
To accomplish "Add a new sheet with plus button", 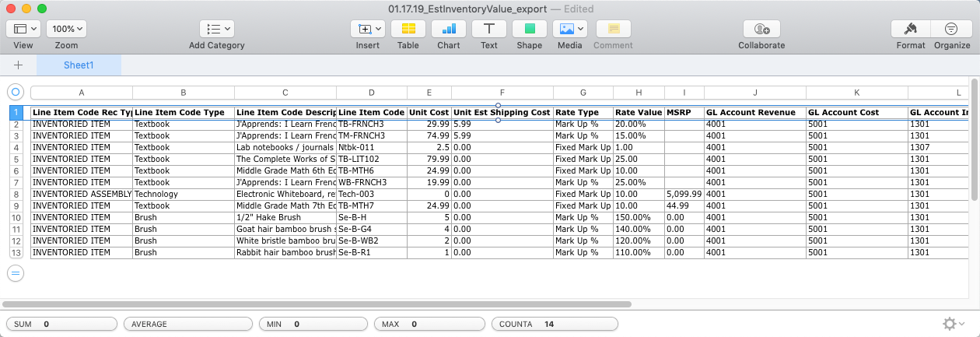I will click(18, 65).
